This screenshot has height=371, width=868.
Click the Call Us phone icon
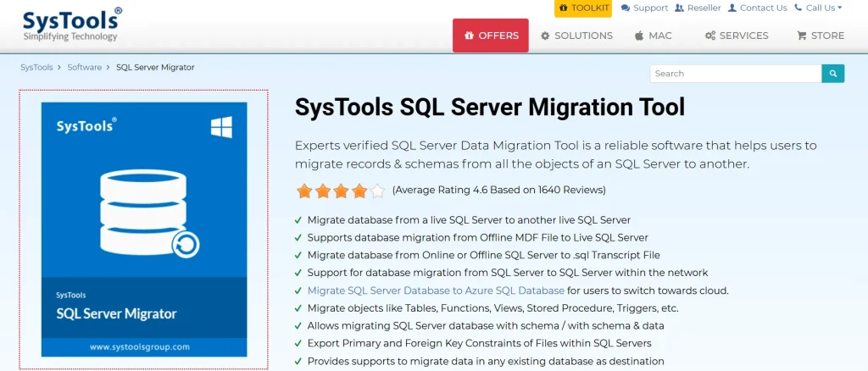[798, 8]
